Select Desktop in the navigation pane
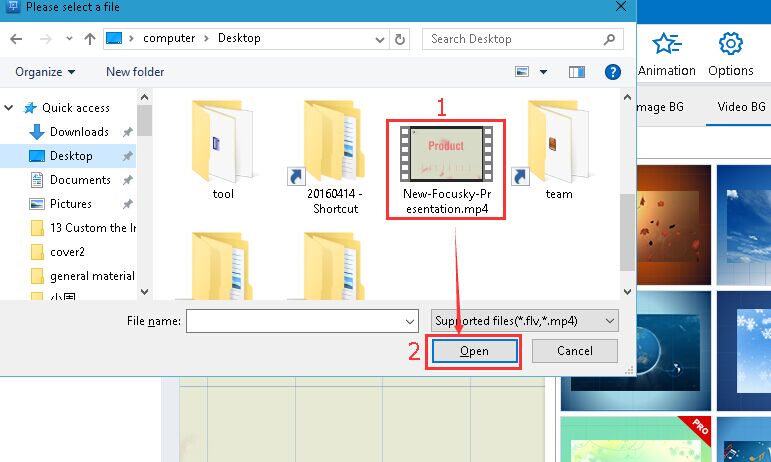 tap(71, 156)
